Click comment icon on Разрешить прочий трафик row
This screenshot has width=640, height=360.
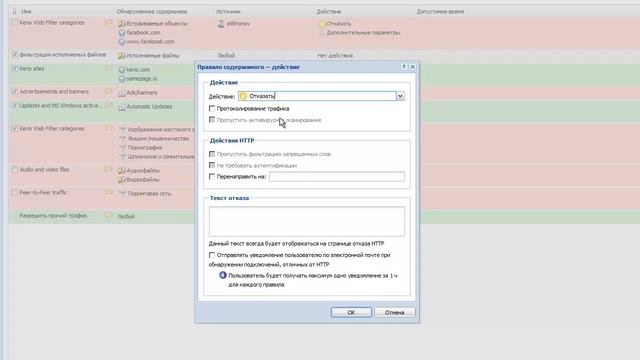coord(109,216)
